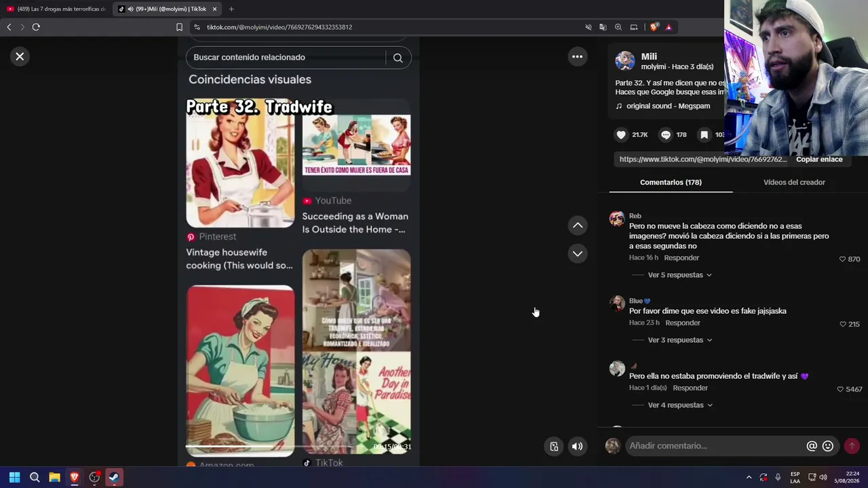868x488 pixels.
Task: Reply to the comment about promoting tradwife
Action: click(x=690, y=388)
